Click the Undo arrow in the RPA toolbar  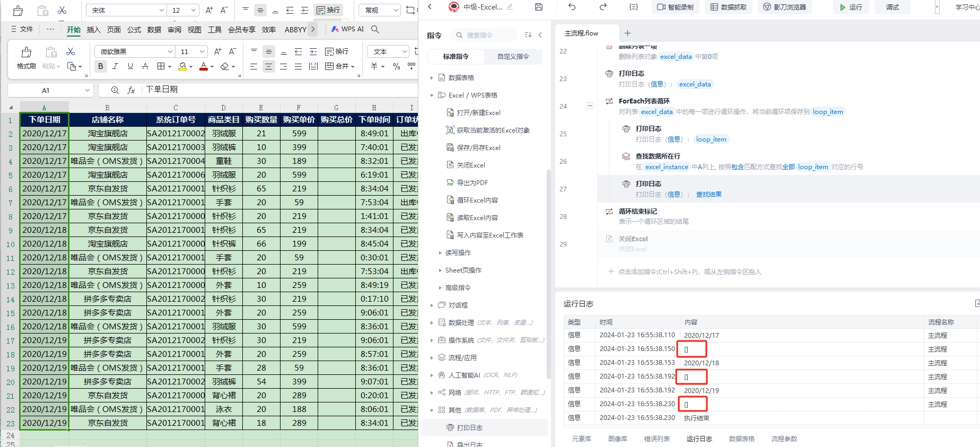point(572,7)
